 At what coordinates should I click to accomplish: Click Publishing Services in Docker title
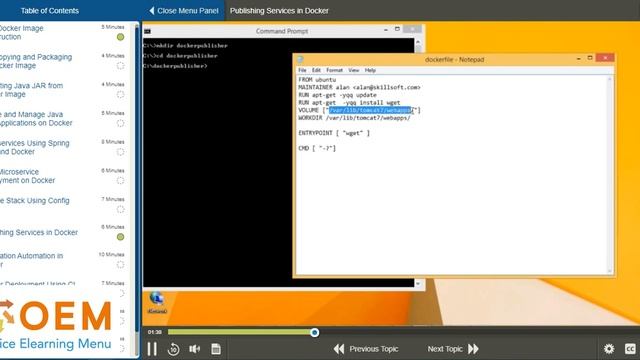(279, 11)
